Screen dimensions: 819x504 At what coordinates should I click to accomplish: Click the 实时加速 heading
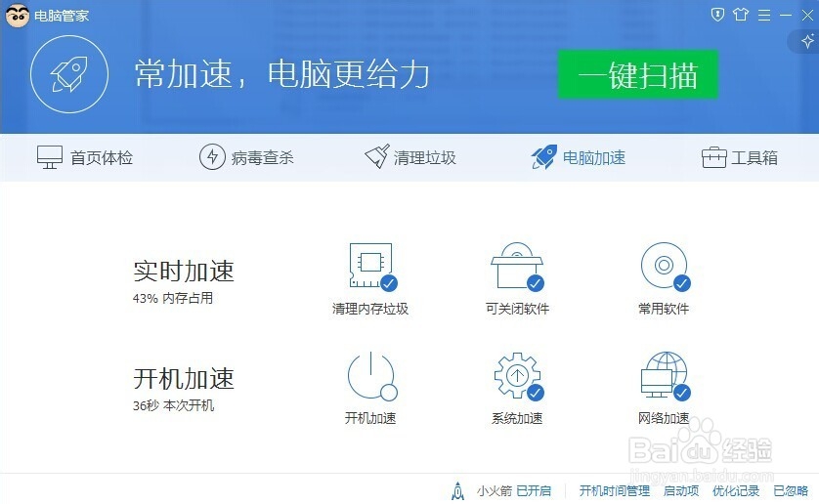(184, 272)
